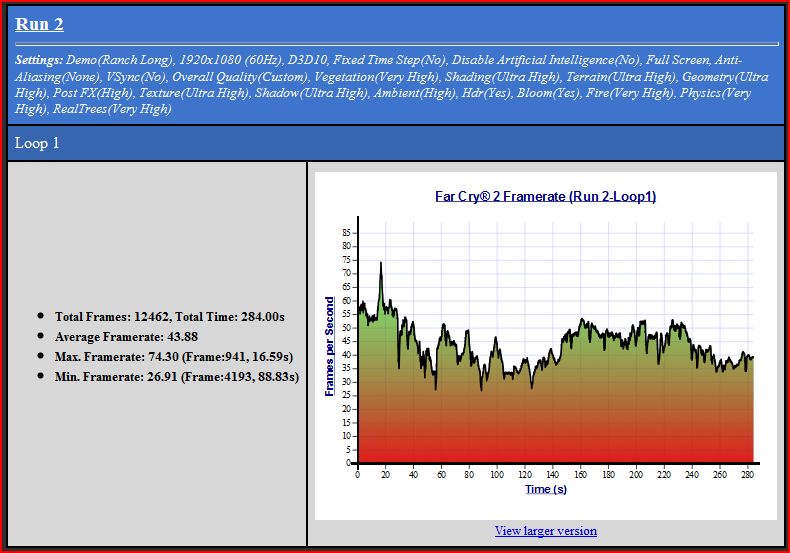Click the 'Run 2' heading

click(39, 24)
